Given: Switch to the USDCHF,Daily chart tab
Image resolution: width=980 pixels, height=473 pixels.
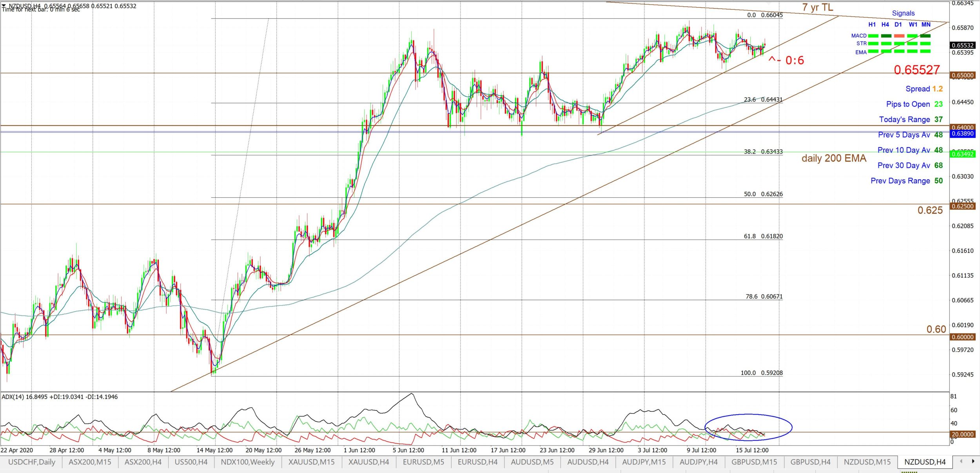Looking at the screenshot, I should [31, 462].
